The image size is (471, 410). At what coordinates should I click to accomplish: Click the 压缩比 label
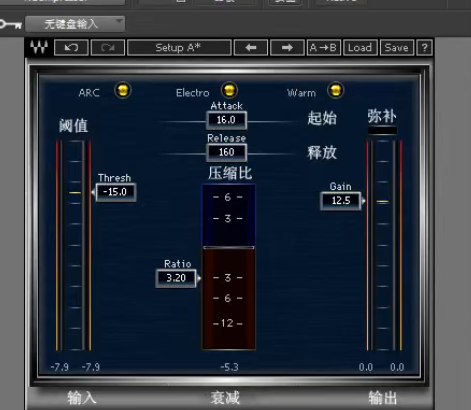coord(230,173)
